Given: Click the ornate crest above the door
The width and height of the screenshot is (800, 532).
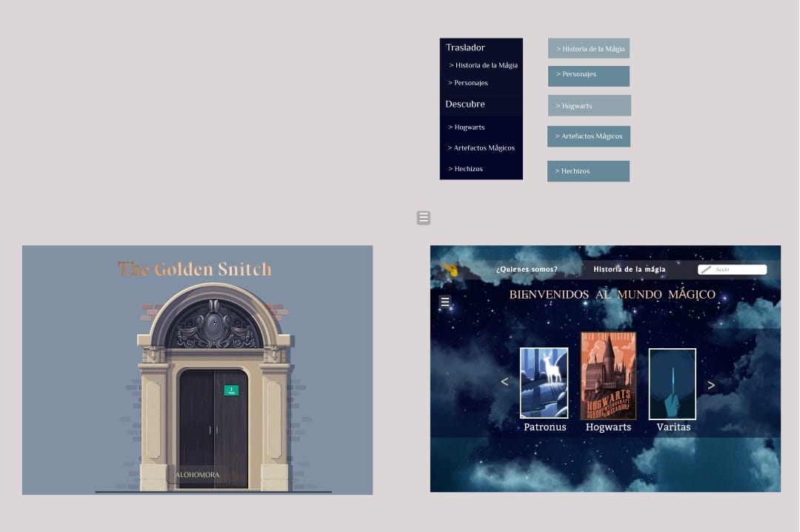Looking at the screenshot, I should click(214, 325).
